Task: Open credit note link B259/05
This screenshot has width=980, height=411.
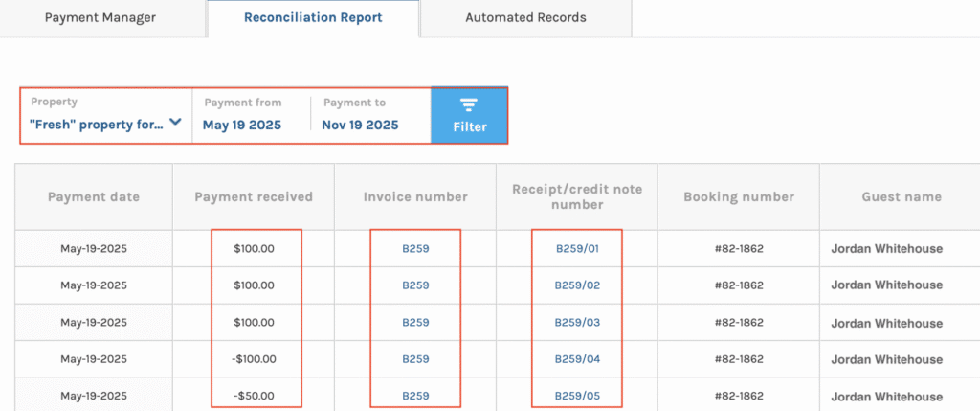Action: click(577, 396)
